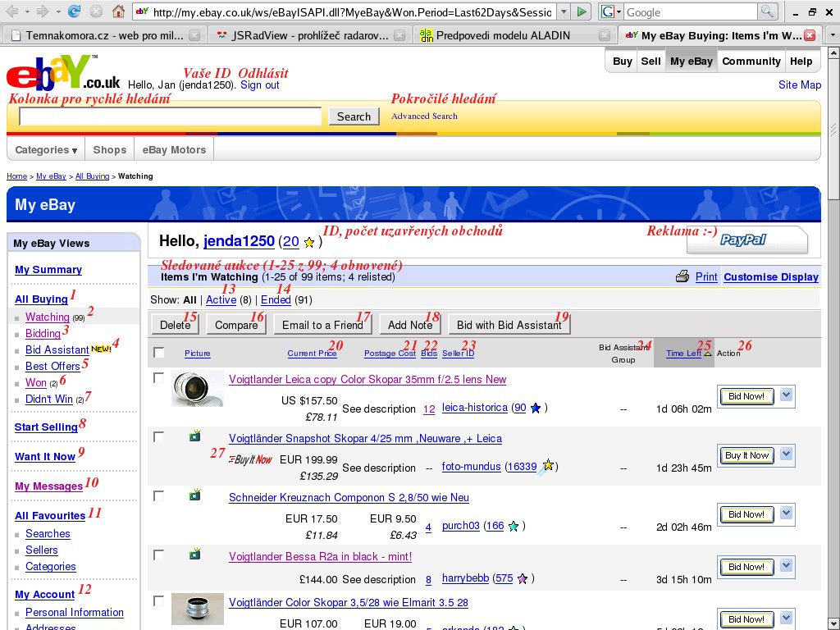Open action dropdown for Bessa R2a row
Screen dimensions: 840x630
pyautogui.click(x=786, y=566)
